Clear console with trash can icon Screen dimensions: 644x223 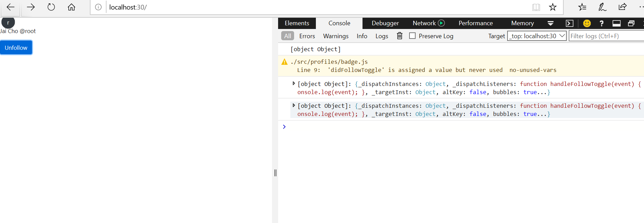pyautogui.click(x=400, y=36)
